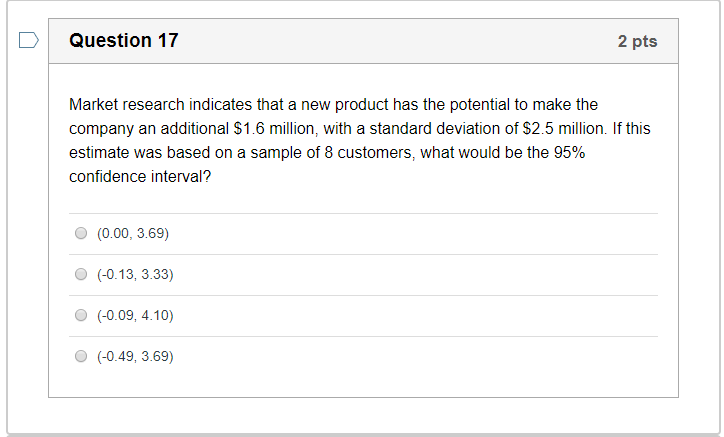Mark the radio button for (-0.49, 3.69)
Viewport: 724px width, 437px height.
(x=81, y=356)
